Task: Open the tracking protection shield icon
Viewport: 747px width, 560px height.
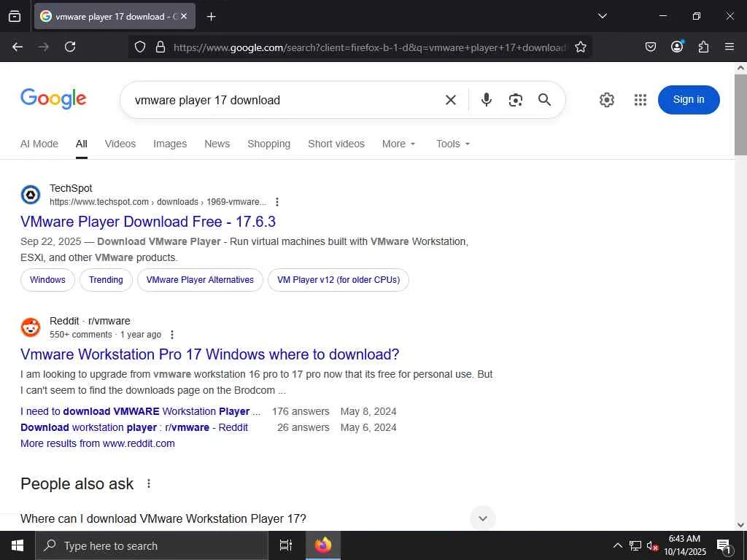Action: point(139,47)
